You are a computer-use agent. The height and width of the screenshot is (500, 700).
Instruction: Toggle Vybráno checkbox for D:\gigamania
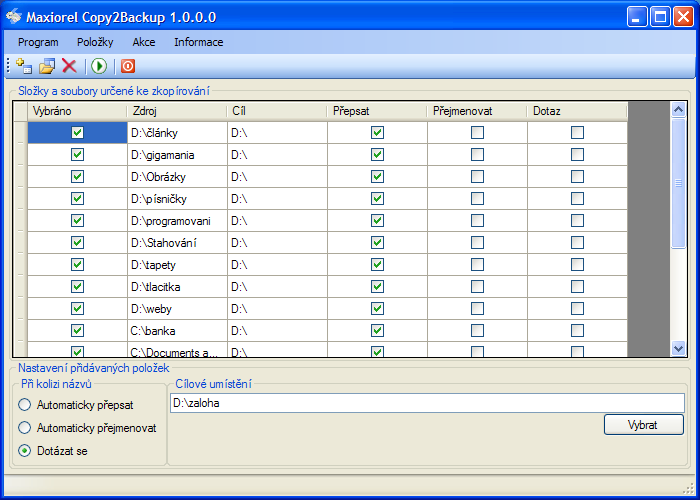(77, 154)
